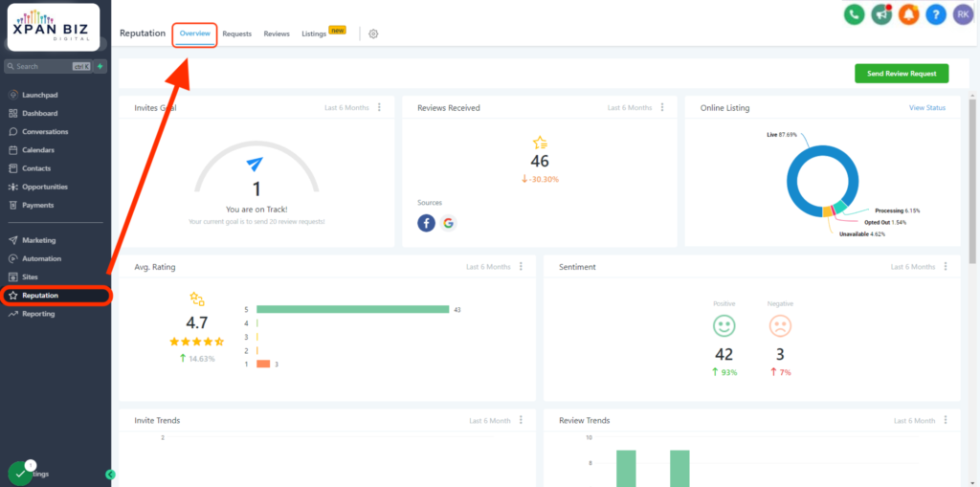The image size is (980, 487).
Task: Expand Sentiment card three-dot menu
Action: pos(946,267)
